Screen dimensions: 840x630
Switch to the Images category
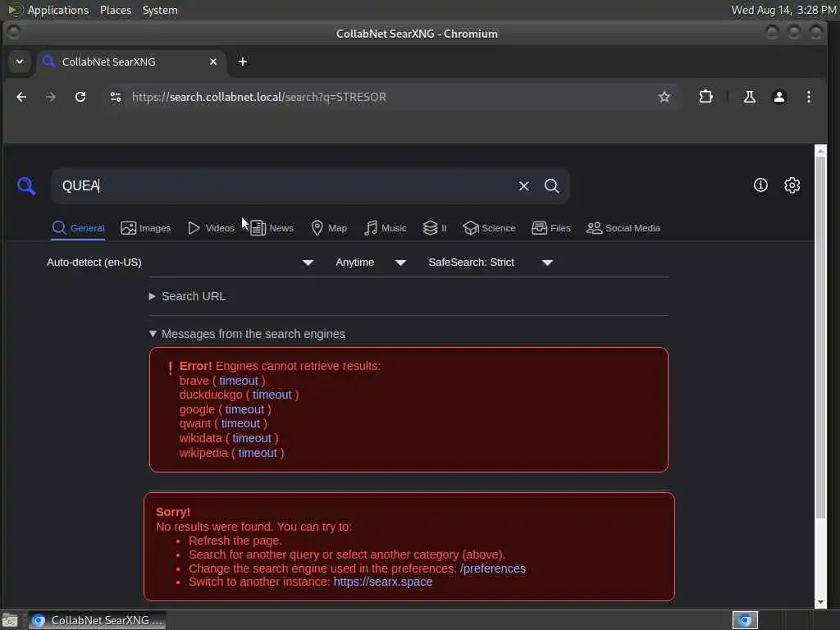(x=145, y=228)
